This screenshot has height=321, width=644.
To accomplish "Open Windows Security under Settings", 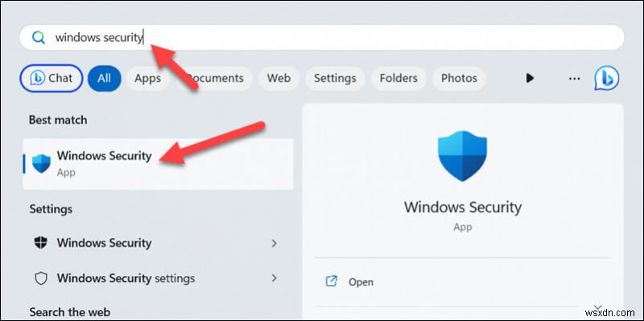I will pos(158,243).
